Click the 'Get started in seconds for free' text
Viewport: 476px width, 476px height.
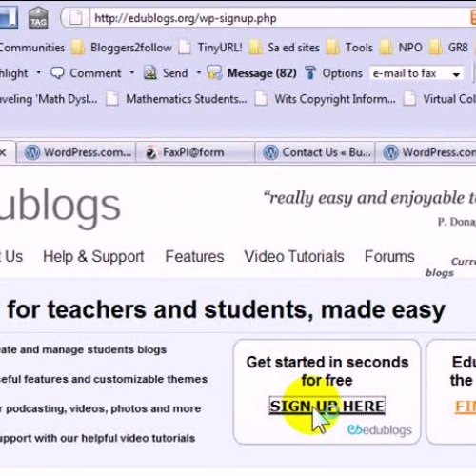click(x=327, y=371)
